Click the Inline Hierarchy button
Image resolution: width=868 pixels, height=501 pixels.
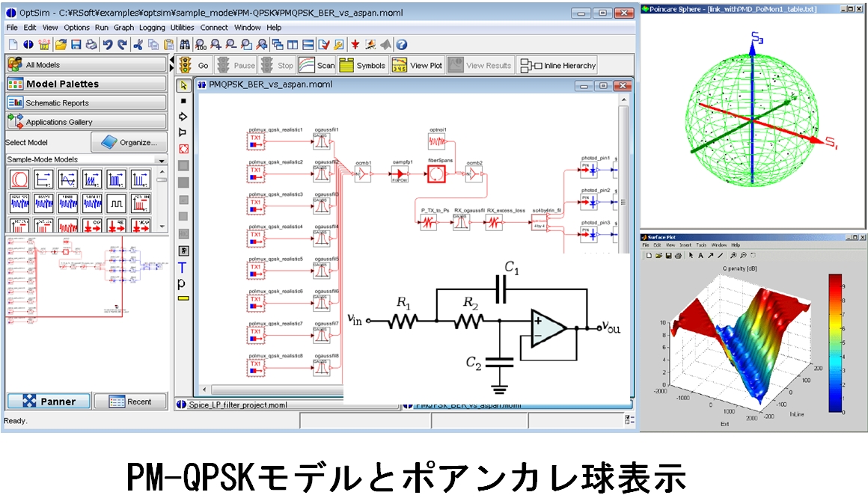[558, 65]
